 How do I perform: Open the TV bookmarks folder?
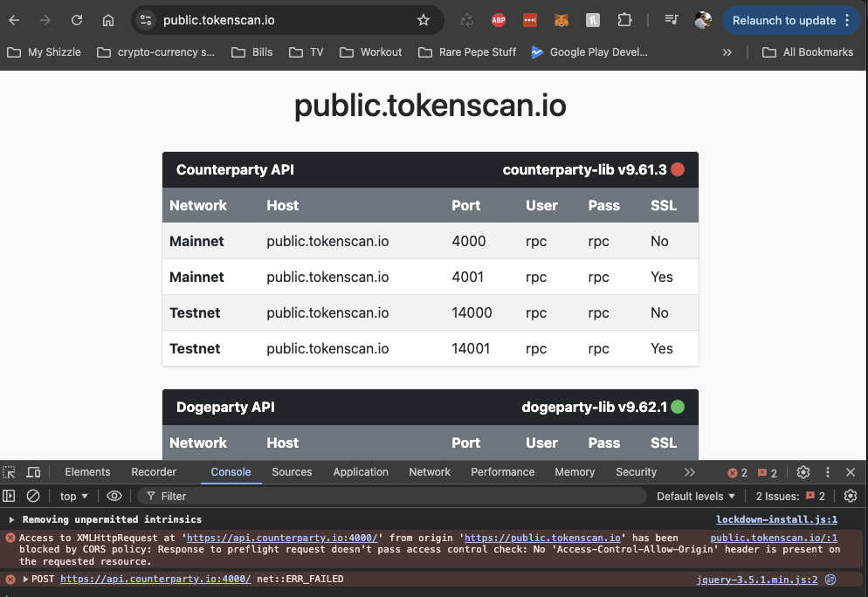click(307, 52)
